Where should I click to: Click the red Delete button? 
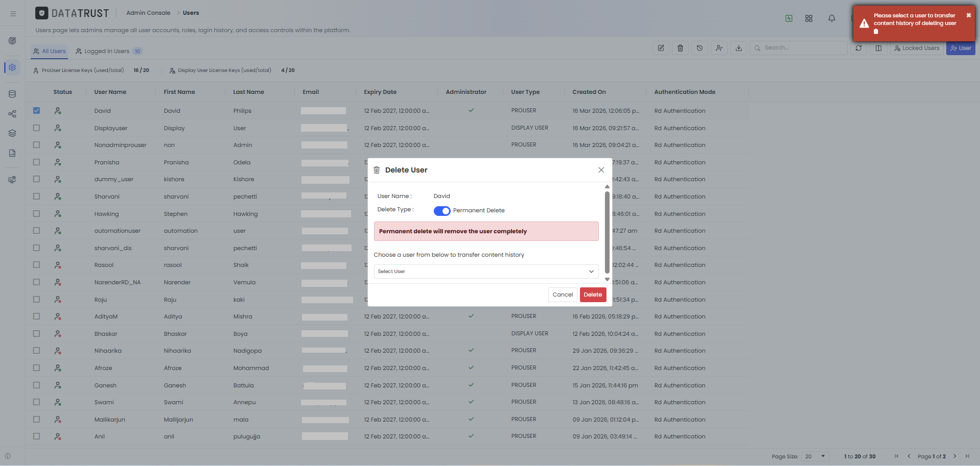click(593, 295)
